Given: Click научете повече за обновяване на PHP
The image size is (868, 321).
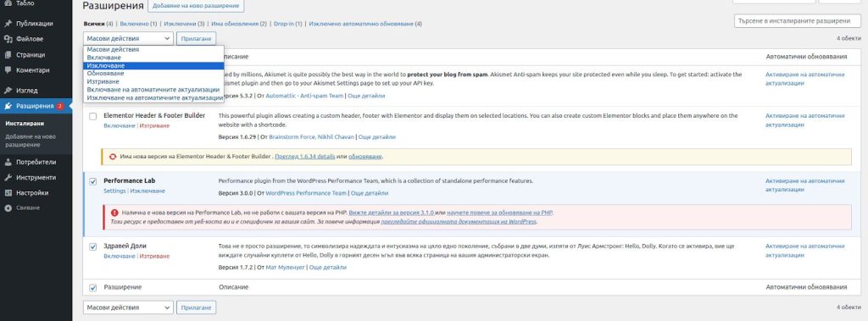Looking at the screenshot, I should pos(499,213).
